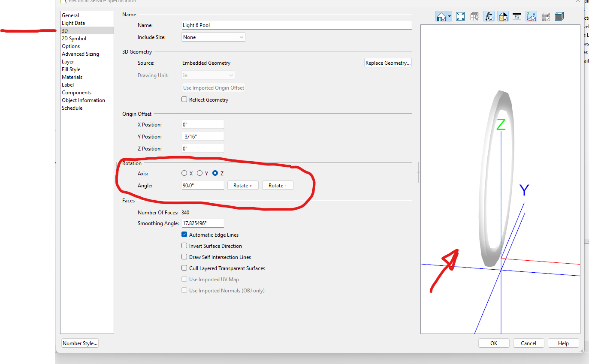
Task: Click Use Imported Normals (OBJ only) checkbox
Action: [x=184, y=290]
